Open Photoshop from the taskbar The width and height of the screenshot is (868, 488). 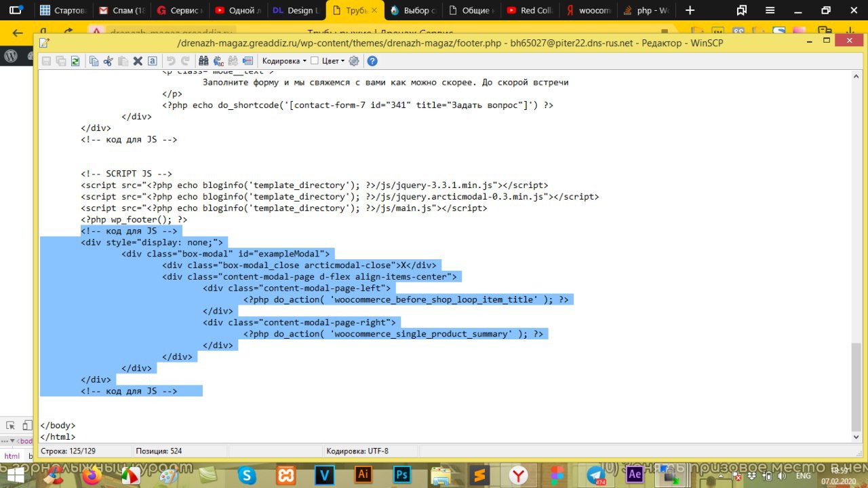point(402,474)
